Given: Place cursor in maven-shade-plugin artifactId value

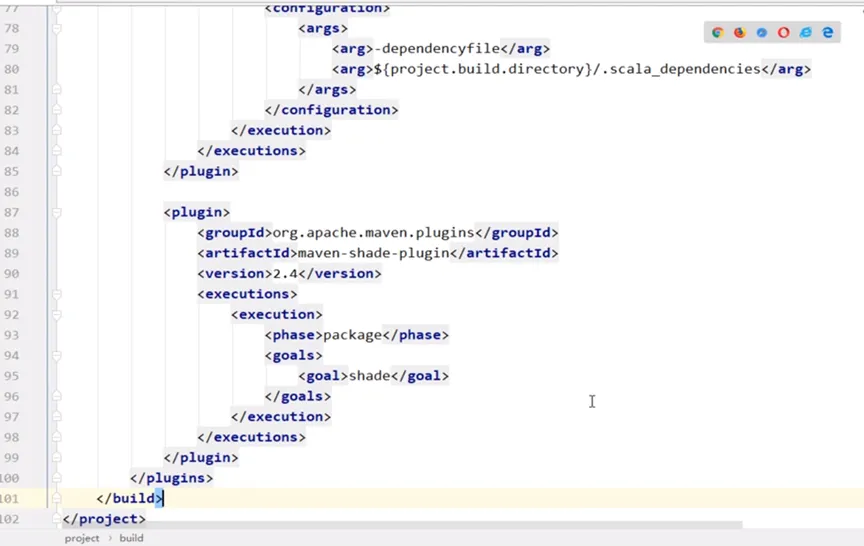Looking at the screenshot, I should click(x=374, y=253).
